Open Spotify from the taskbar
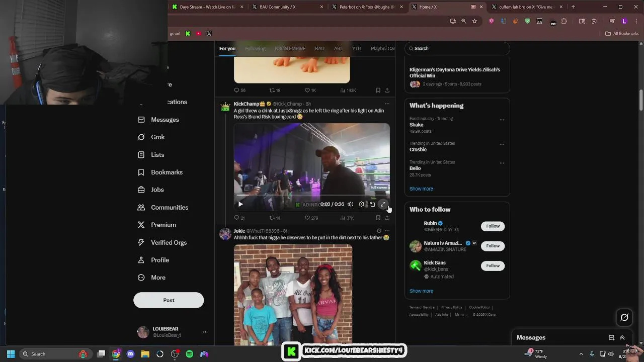This screenshot has height=362, width=644. pyautogui.click(x=189, y=354)
